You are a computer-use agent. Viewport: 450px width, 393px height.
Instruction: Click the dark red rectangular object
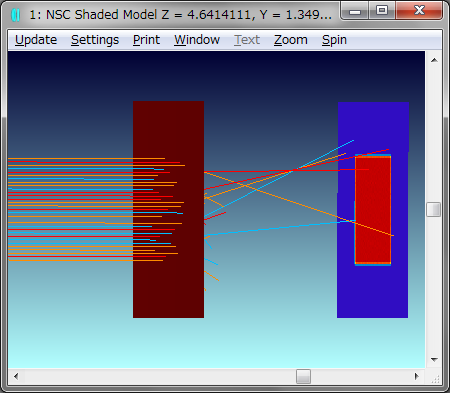click(168, 209)
